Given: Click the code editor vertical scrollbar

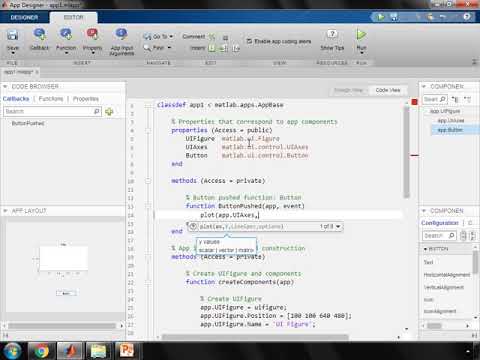Looking at the screenshot, I should pyautogui.click(x=406, y=152).
